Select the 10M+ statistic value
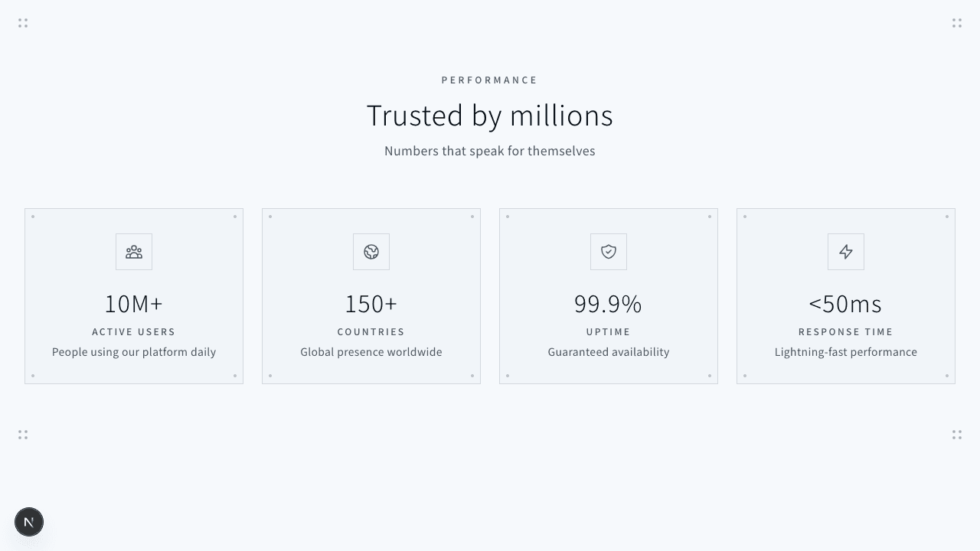This screenshot has height=551, width=980. point(134,304)
